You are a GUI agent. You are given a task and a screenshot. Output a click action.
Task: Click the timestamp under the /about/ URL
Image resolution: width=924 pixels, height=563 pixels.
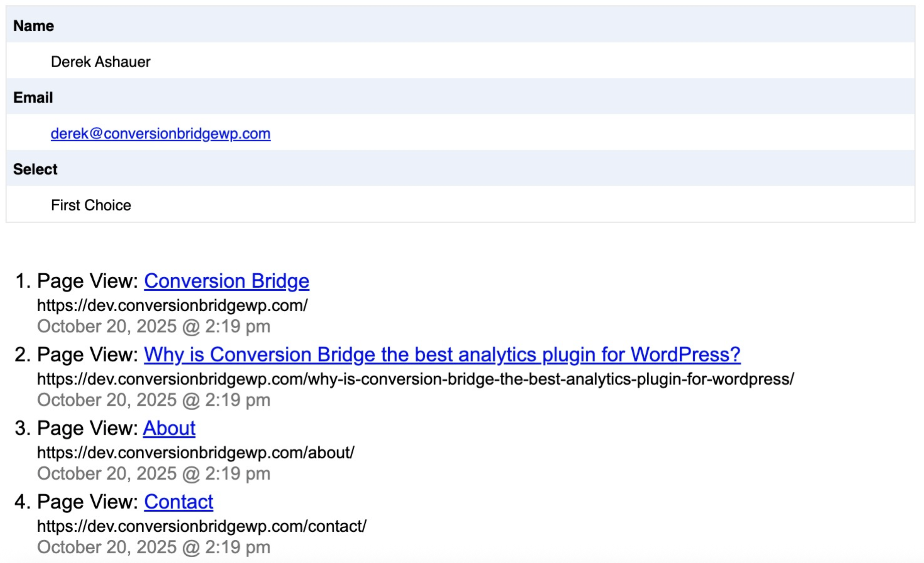(x=153, y=474)
